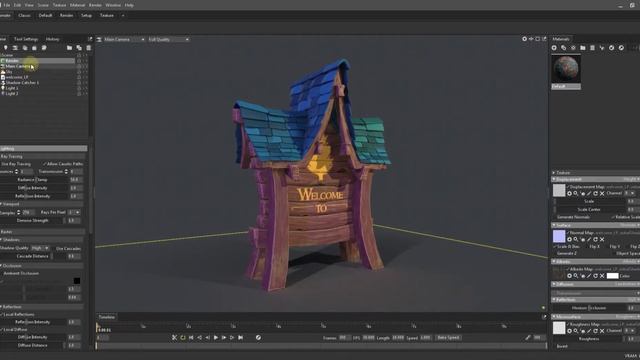Switch to Classic workspace tab
The height and width of the screenshot is (360, 640).
pyautogui.click(x=24, y=16)
